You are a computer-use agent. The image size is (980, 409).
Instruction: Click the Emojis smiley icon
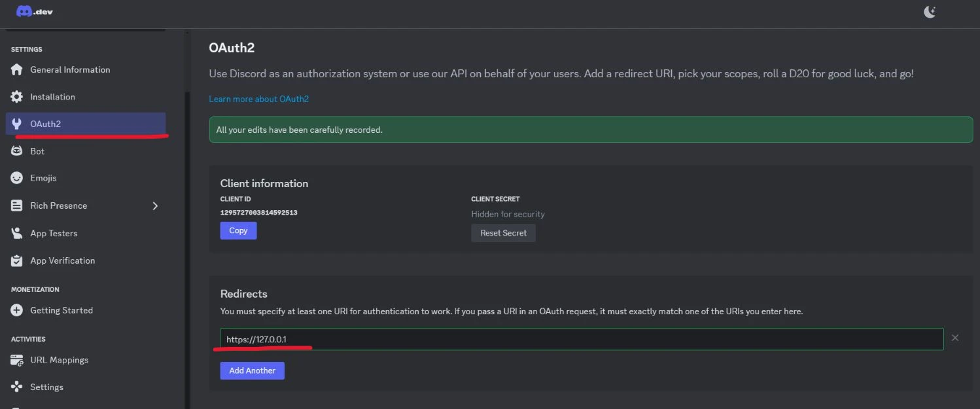[x=17, y=178]
